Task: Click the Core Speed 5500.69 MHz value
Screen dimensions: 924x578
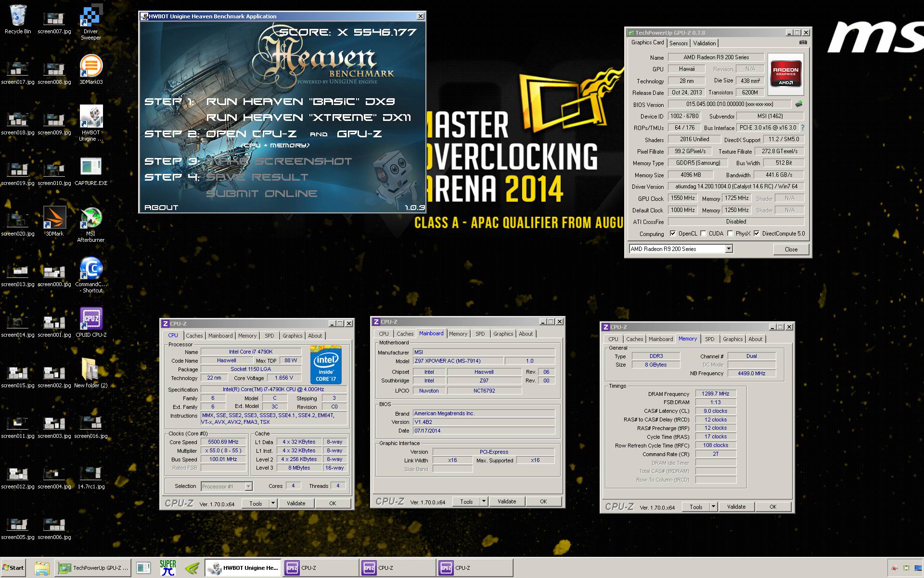Action: [x=223, y=442]
